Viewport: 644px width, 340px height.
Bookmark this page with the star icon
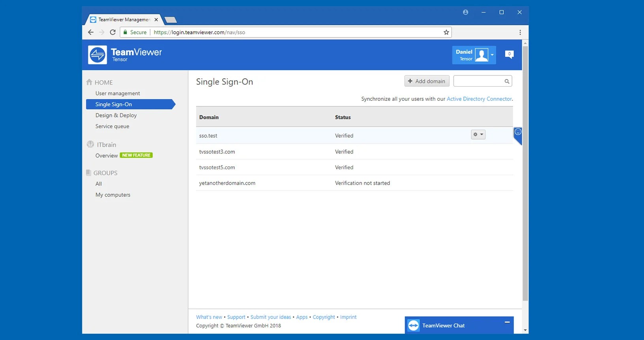tap(446, 32)
